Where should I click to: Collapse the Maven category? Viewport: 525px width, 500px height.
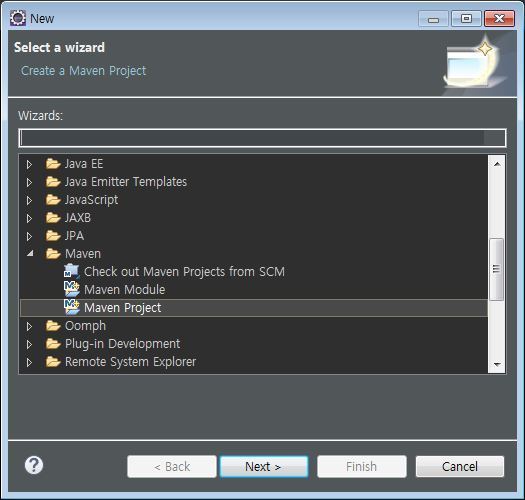click(x=30, y=254)
